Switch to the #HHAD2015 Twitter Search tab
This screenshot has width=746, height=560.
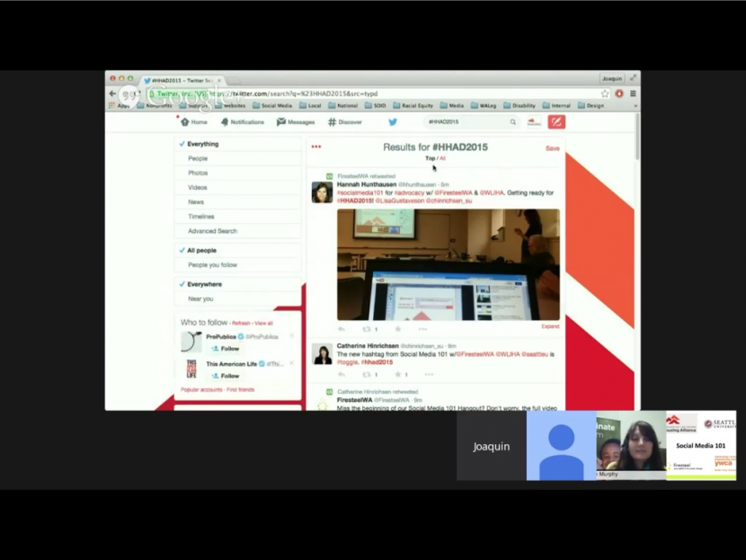[x=182, y=80]
